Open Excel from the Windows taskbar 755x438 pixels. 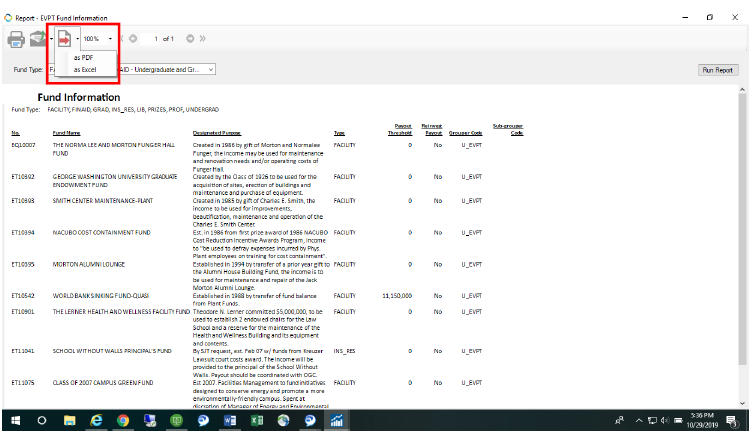pos(255,421)
